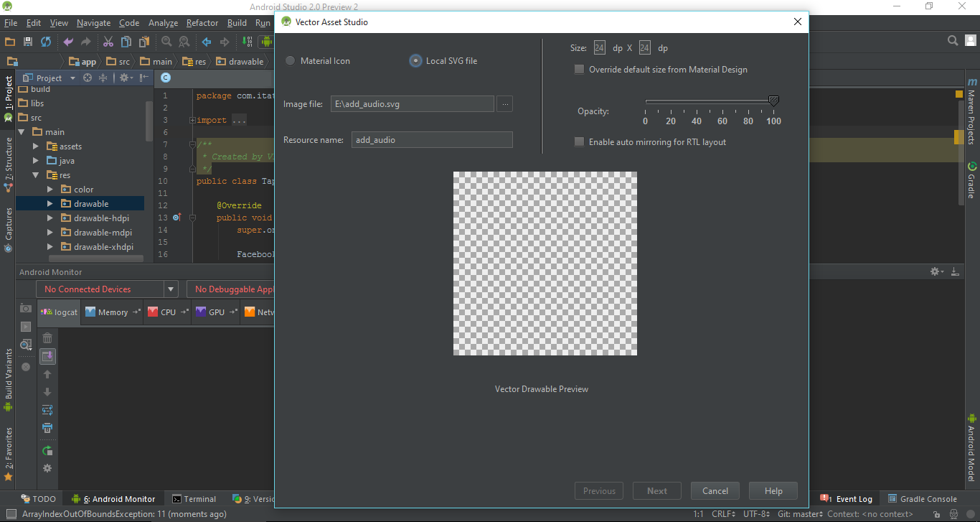Expand the drawable-hdpi folder node
Viewport: 980px width, 522px height.
pyautogui.click(x=50, y=218)
